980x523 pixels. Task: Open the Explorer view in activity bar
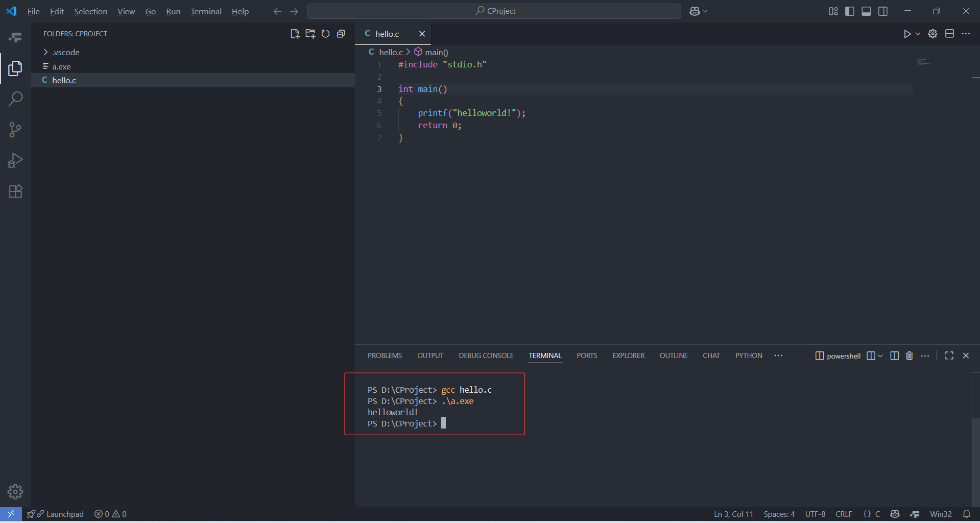click(x=15, y=68)
